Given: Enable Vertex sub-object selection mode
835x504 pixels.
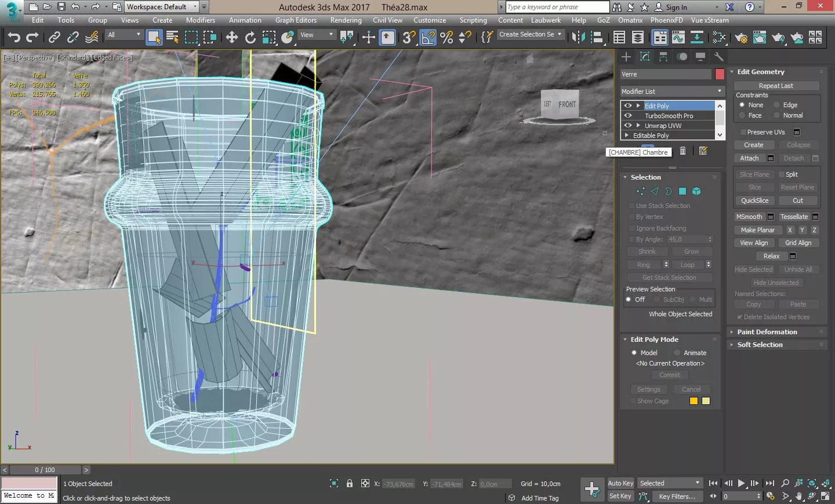Looking at the screenshot, I should (x=640, y=191).
